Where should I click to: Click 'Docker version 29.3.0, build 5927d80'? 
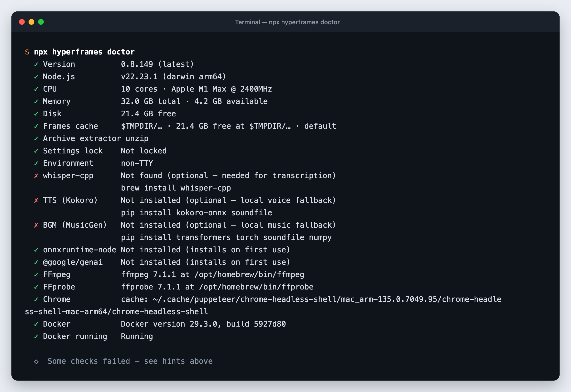pos(203,324)
